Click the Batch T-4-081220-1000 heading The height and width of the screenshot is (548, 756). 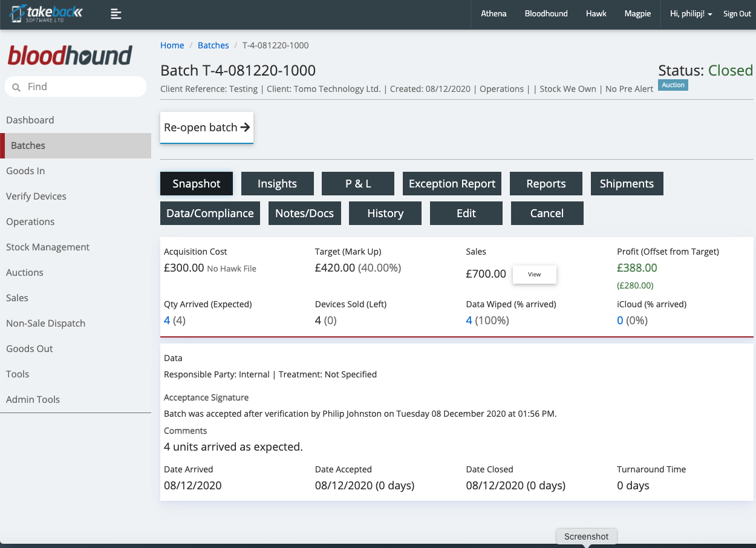click(x=238, y=71)
